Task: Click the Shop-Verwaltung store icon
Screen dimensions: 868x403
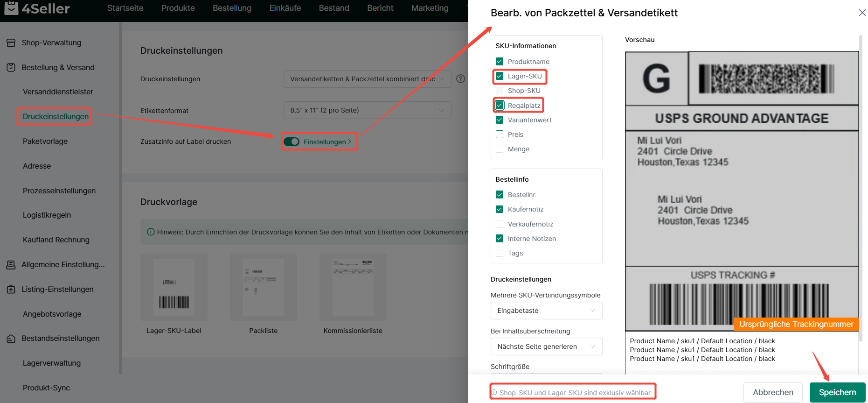Action: (x=11, y=43)
